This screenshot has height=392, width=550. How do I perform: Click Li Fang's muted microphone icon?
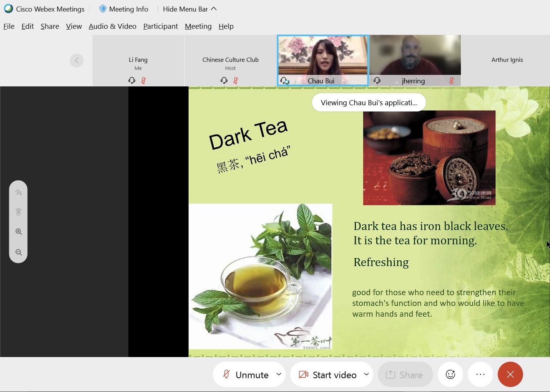[x=143, y=80]
